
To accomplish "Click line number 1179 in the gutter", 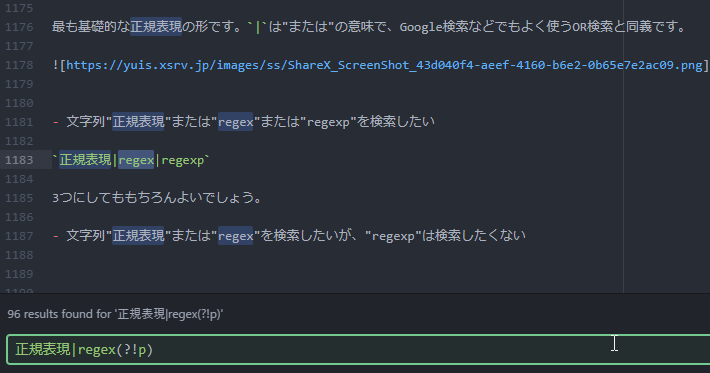I will (x=19, y=84).
